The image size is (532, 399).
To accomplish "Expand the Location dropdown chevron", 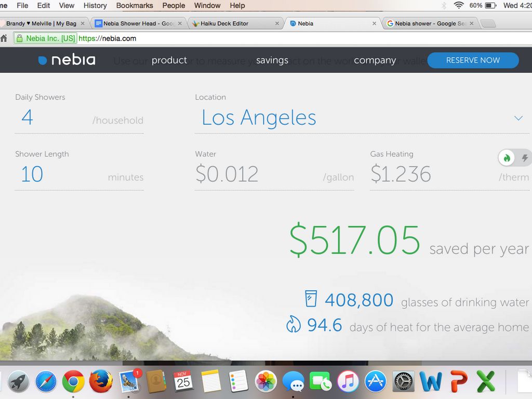I will [x=518, y=118].
